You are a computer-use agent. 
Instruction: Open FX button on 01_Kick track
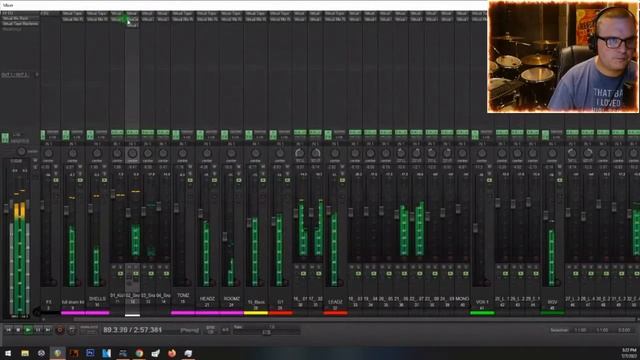pyautogui.click(x=117, y=133)
